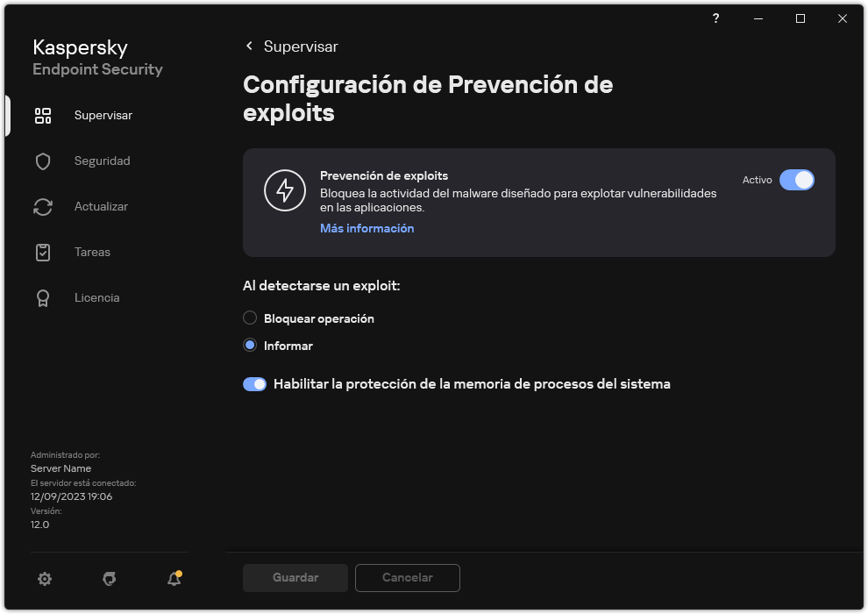Click the exploit prevention lightning icon
This screenshot has width=868, height=614.
pyautogui.click(x=285, y=190)
